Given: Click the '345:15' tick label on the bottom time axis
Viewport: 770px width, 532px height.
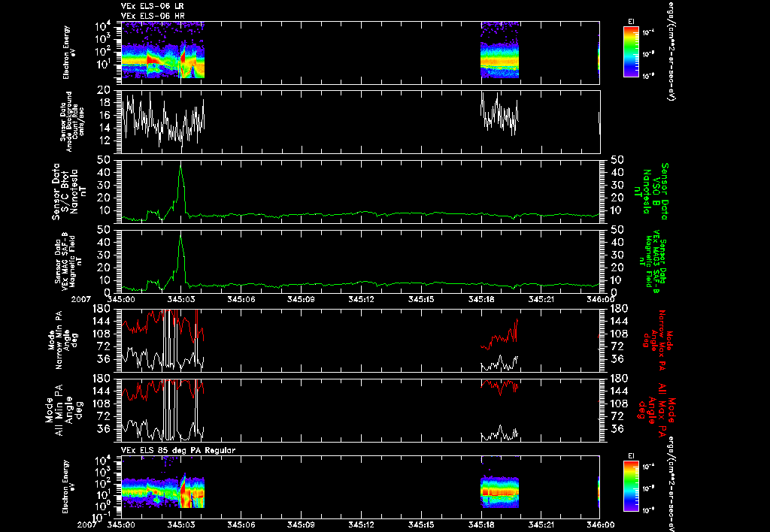Looking at the screenshot, I should tap(422, 524).
